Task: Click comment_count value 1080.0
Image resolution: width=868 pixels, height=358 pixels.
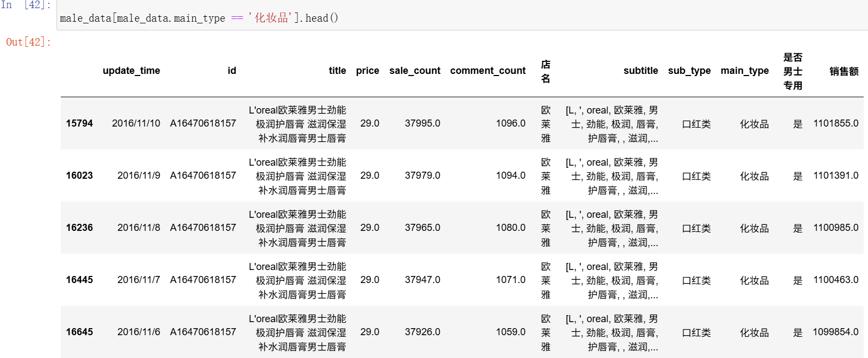Action: [x=511, y=228]
